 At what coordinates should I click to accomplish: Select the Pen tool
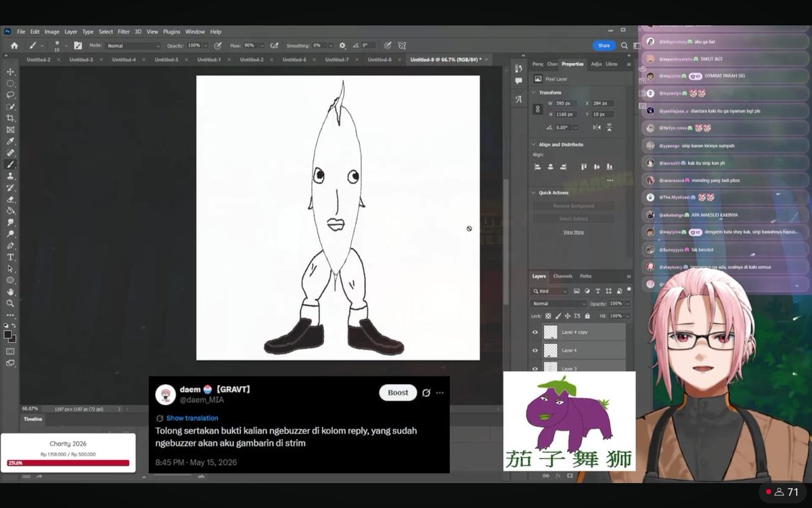pyautogui.click(x=10, y=245)
